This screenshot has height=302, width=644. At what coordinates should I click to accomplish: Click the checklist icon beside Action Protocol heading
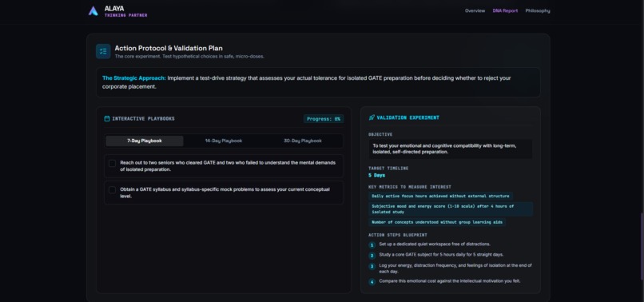click(103, 51)
